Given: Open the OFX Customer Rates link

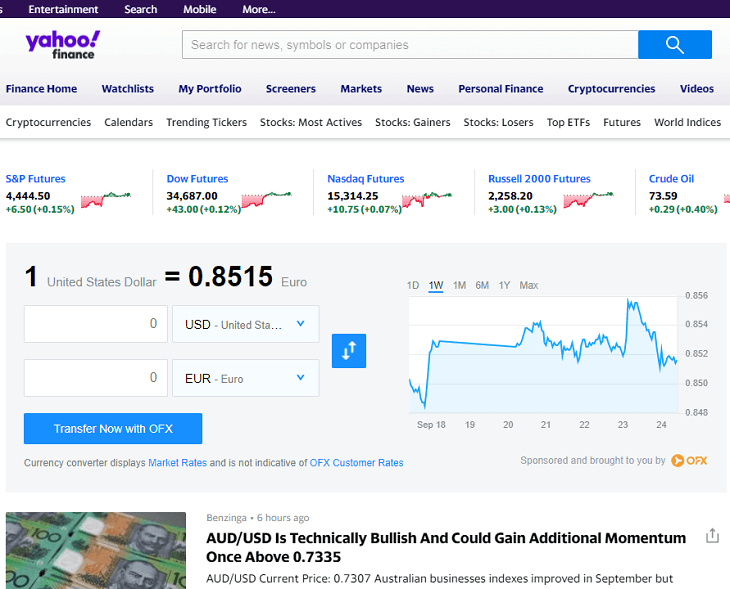Looking at the screenshot, I should (x=357, y=463).
